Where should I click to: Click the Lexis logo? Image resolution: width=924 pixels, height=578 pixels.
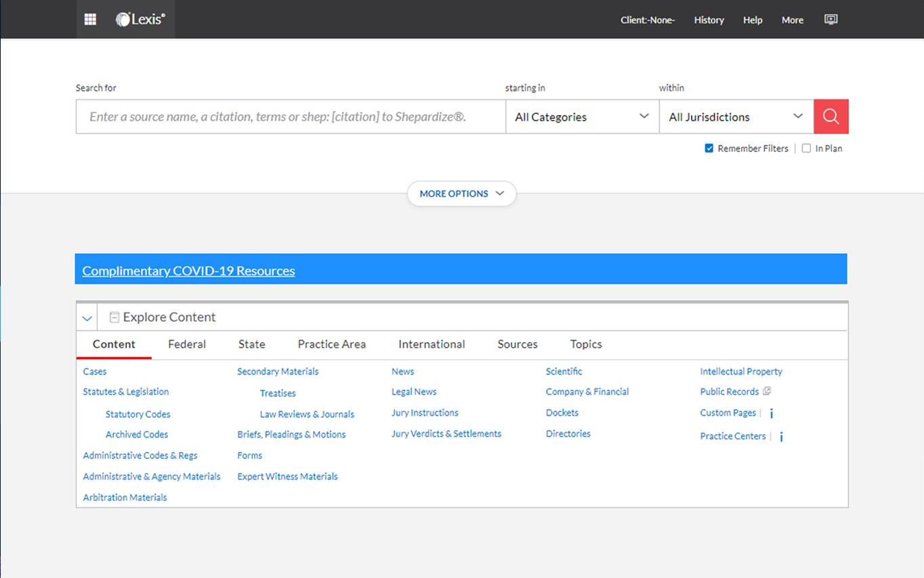coord(140,20)
